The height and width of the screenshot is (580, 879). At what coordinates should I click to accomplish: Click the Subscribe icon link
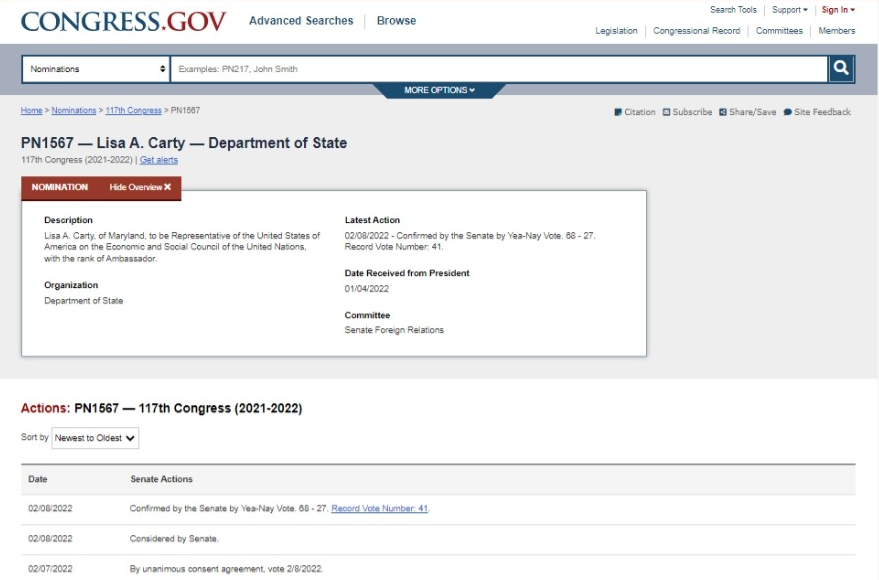click(x=687, y=112)
